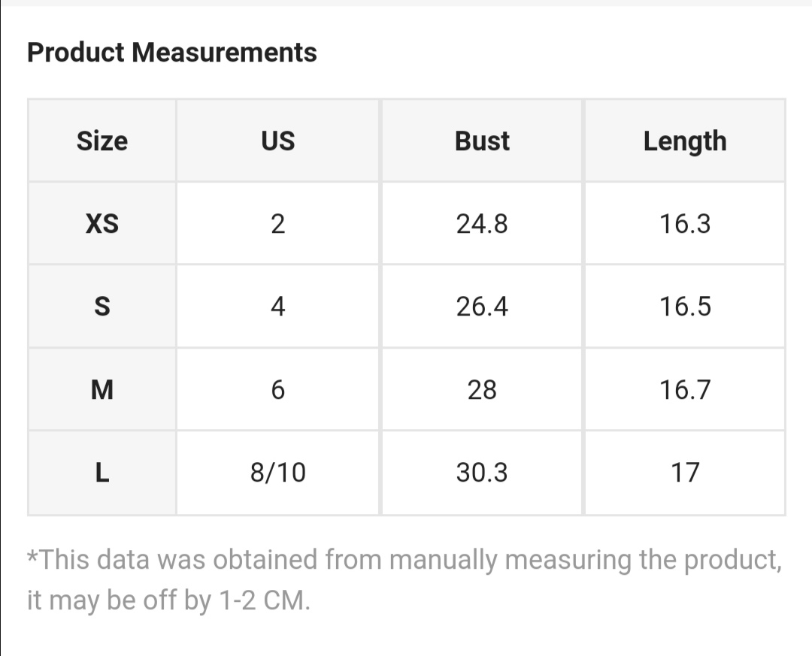Click the US size 8/10 cell
This screenshot has height=656, width=812.
pos(277,473)
